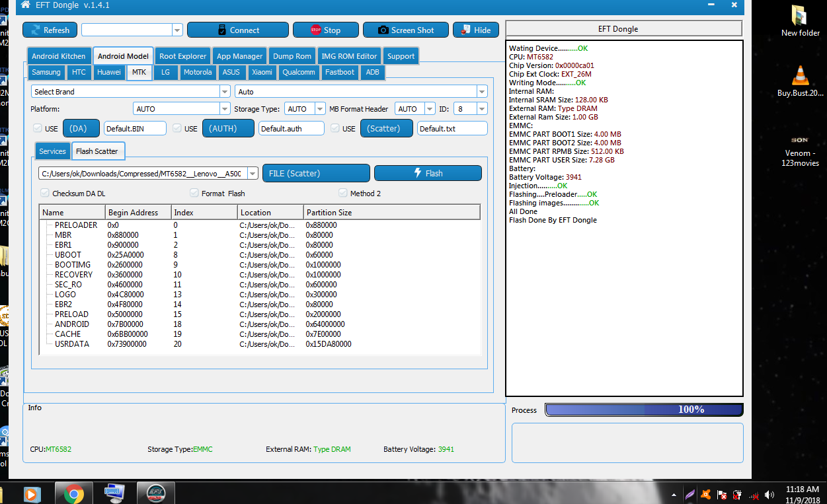Open the VLC Buy.Bust desktop file
The image size is (827, 504).
800,81
